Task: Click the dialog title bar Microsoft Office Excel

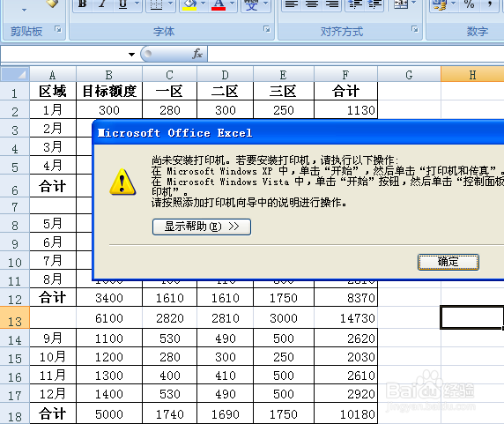Action: 299,132
